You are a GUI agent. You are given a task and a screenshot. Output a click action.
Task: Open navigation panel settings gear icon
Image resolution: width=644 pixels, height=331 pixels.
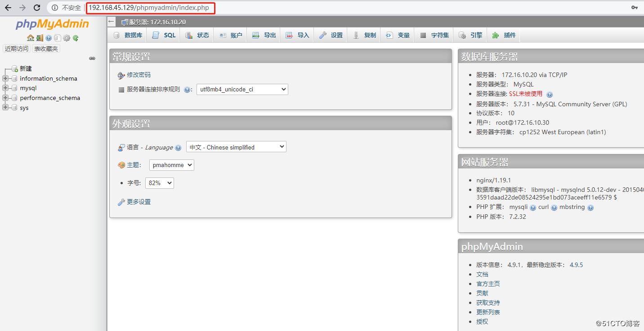pos(67,38)
